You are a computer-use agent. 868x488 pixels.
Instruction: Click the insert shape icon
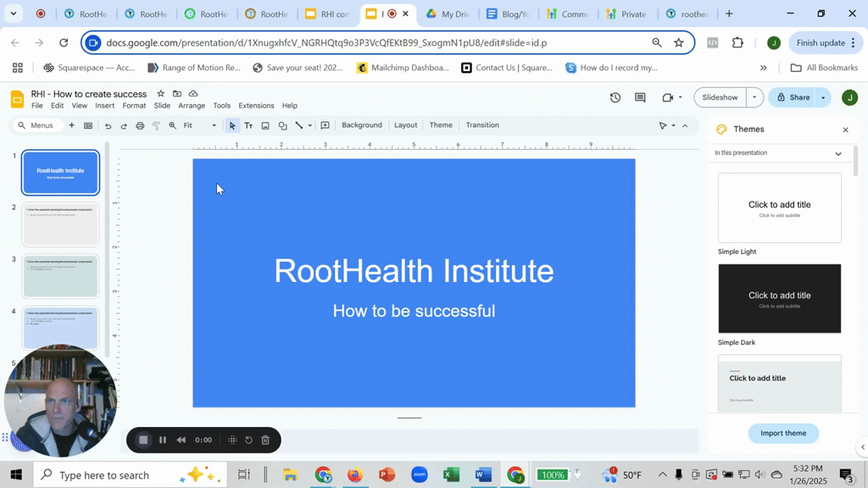(282, 125)
